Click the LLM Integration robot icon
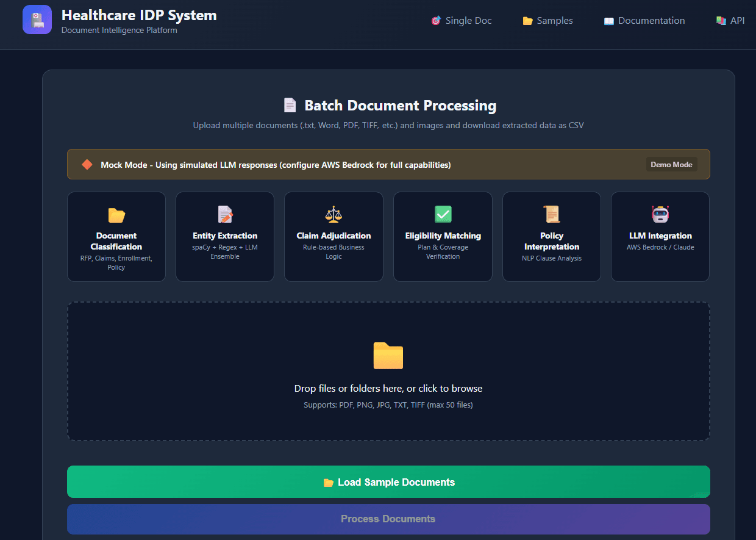Screen dimensions: 756x540 (660, 215)
